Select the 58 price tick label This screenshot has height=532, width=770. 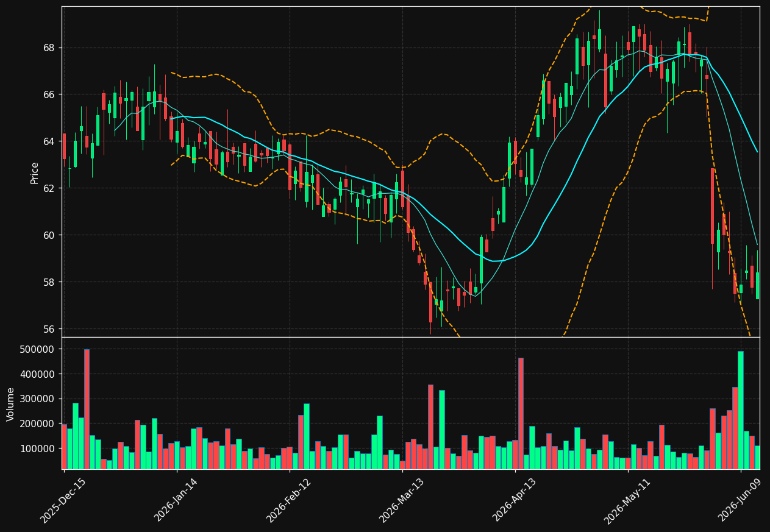(50, 282)
